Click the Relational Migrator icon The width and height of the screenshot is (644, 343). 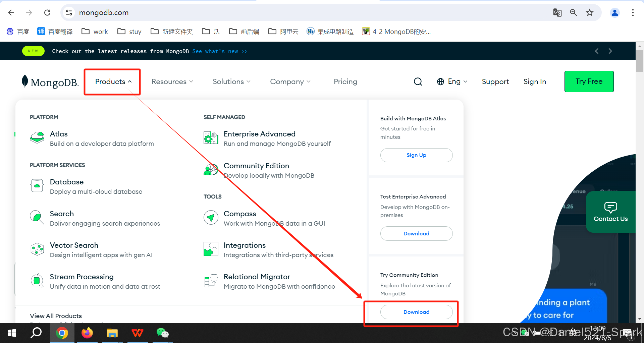[211, 281]
